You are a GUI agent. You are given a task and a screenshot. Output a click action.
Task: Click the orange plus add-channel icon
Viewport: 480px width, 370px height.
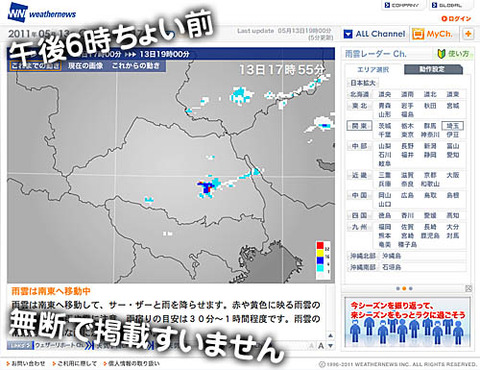468,34
